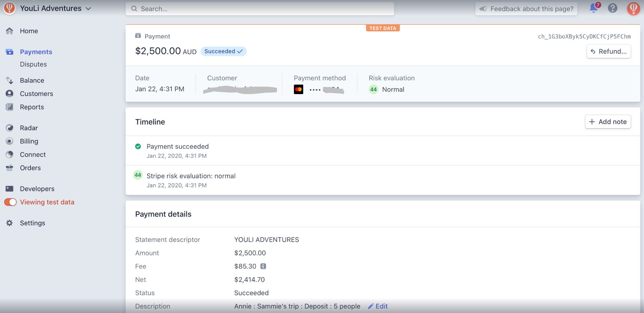Viewport: 644px width, 313px height.
Task: Open the notifications bell
Action: [x=594, y=8]
